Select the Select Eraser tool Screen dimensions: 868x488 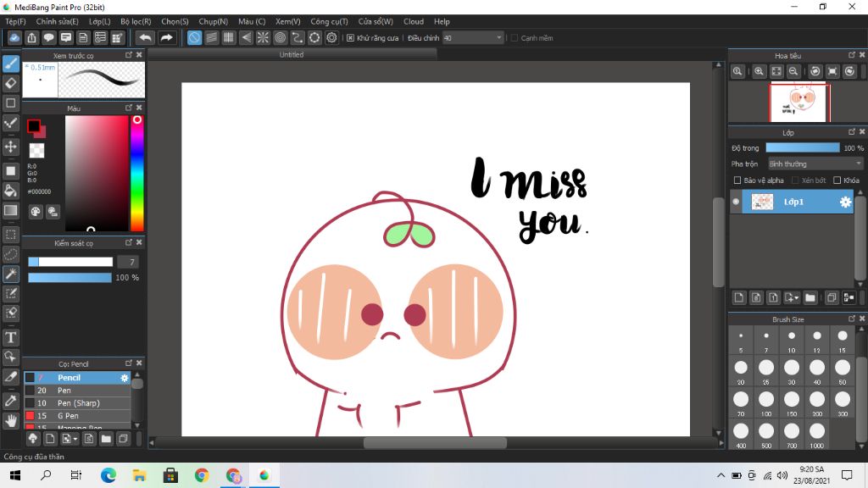tap(10, 313)
